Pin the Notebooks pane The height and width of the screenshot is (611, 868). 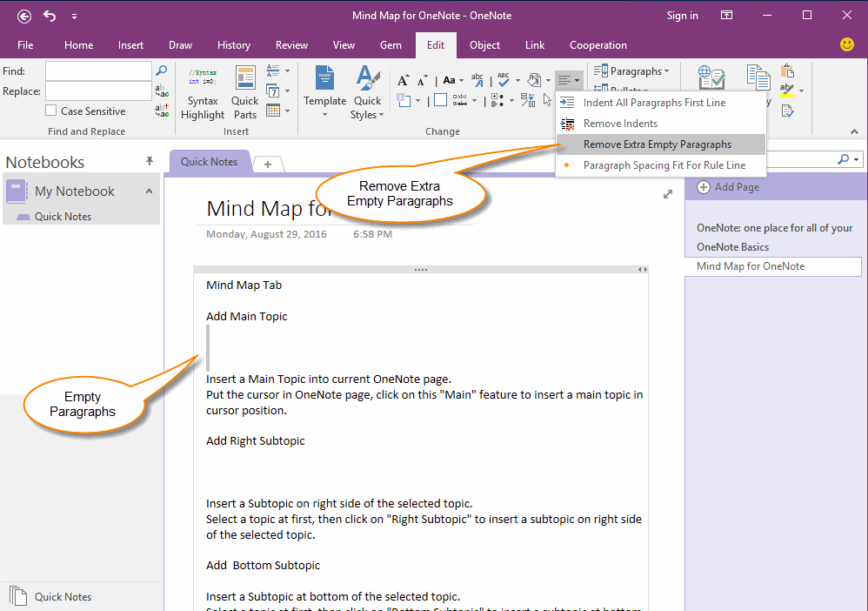(x=149, y=161)
